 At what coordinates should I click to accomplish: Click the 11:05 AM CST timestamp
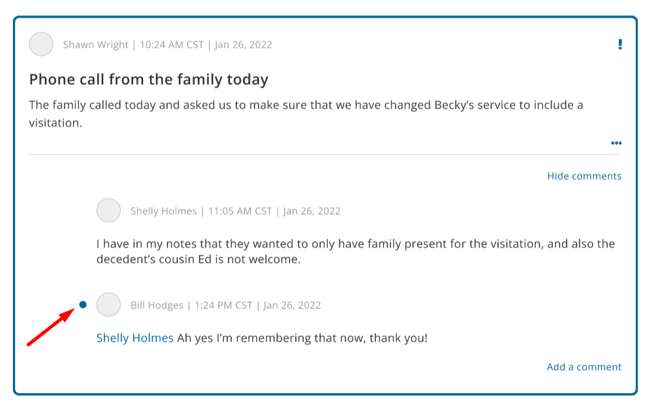240,211
